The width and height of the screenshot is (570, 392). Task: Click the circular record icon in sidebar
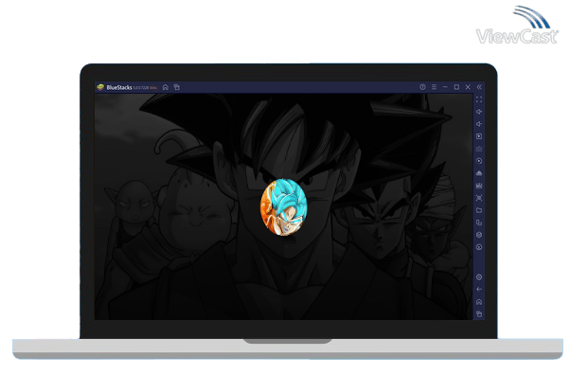[x=479, y=161]
